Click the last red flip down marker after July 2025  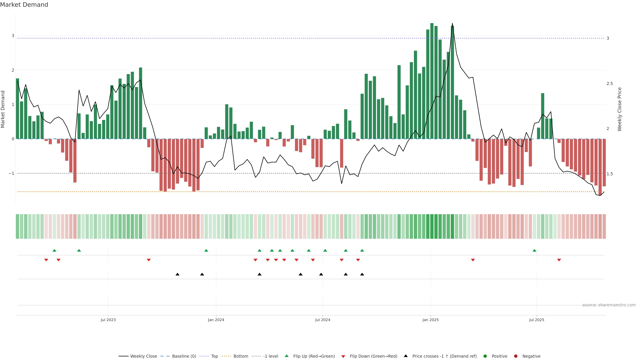pos(559,260)
